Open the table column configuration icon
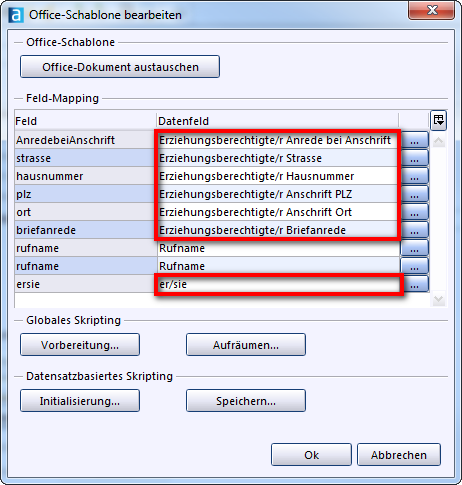462x485 pixels. [x=438, y=120]
